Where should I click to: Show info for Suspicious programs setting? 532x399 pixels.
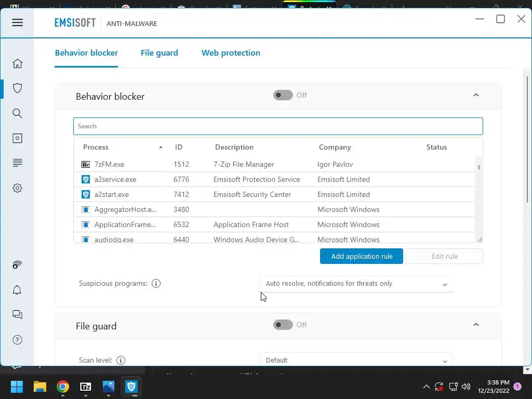pos(156,283)
